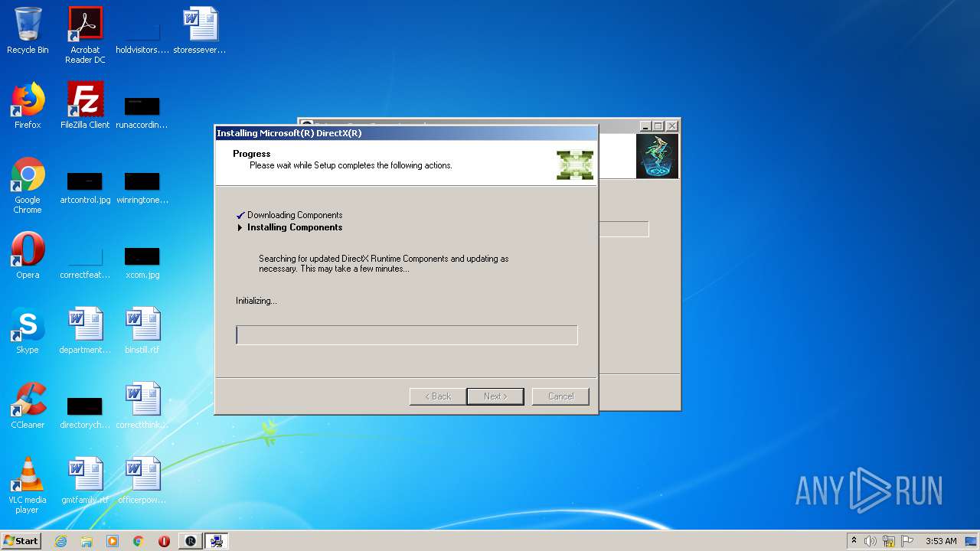Click the Initializing... status text
Viewport: 980px width, 551px height.
tap(256, 301)
